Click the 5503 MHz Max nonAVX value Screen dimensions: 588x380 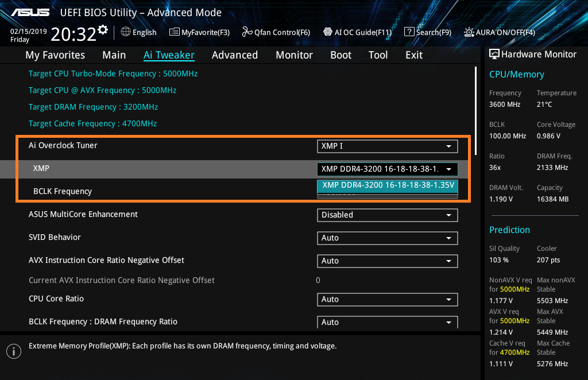pyautogui.click(x=552, y=301)
